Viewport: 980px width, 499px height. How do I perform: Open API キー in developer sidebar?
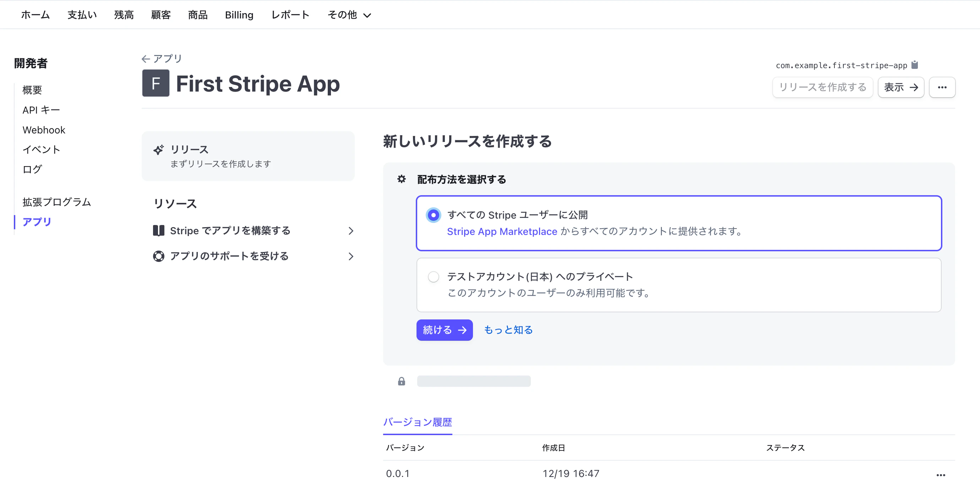pos(41,110)
